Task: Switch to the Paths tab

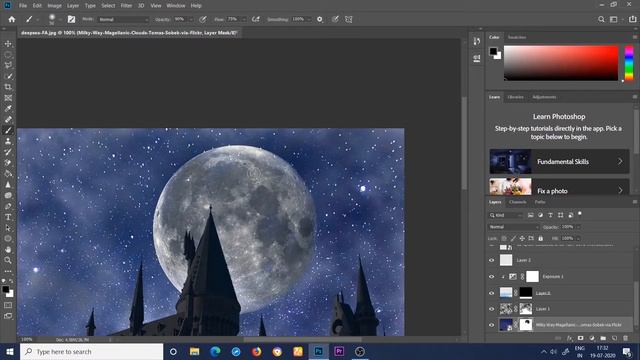Action: click(540, 202)
